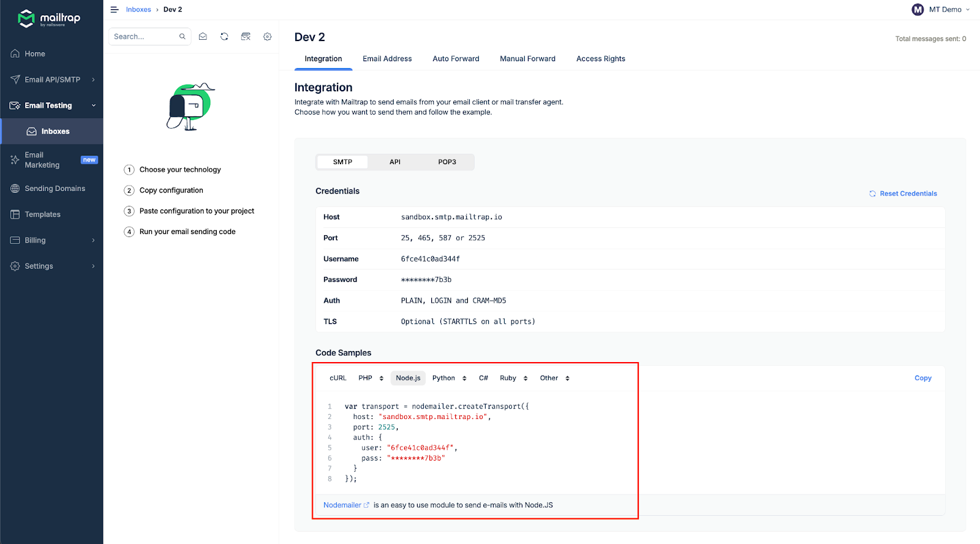Click the Mailtrap logo

[50, 18]
